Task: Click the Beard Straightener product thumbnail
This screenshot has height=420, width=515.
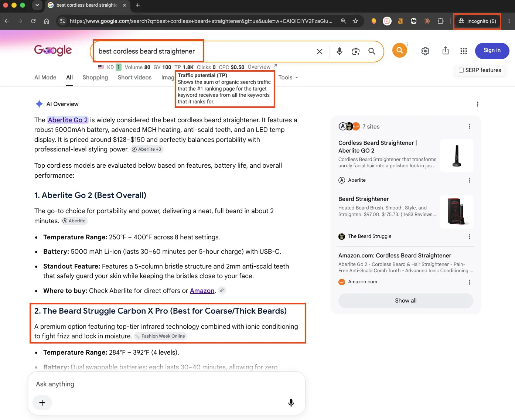Action: [457, 212]
